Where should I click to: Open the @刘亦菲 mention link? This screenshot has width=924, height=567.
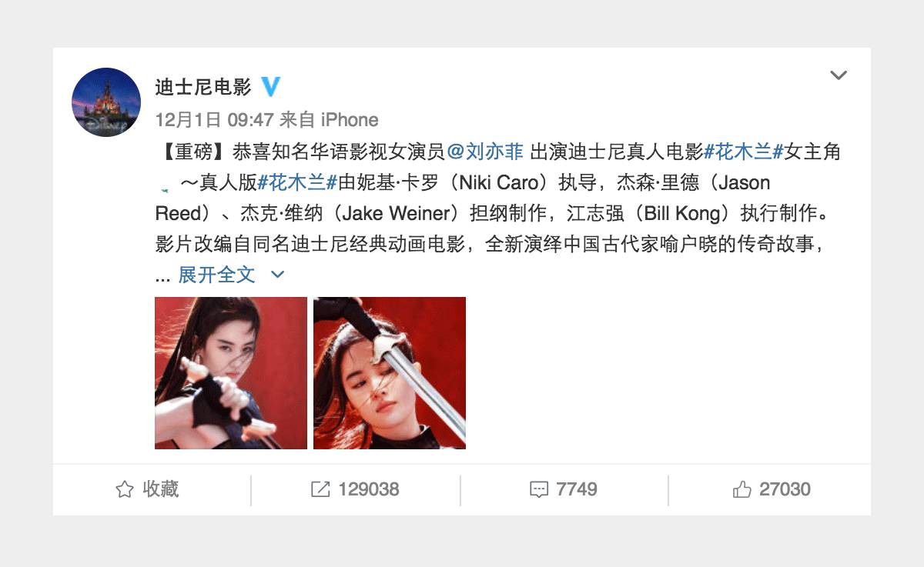click(485, 152)
